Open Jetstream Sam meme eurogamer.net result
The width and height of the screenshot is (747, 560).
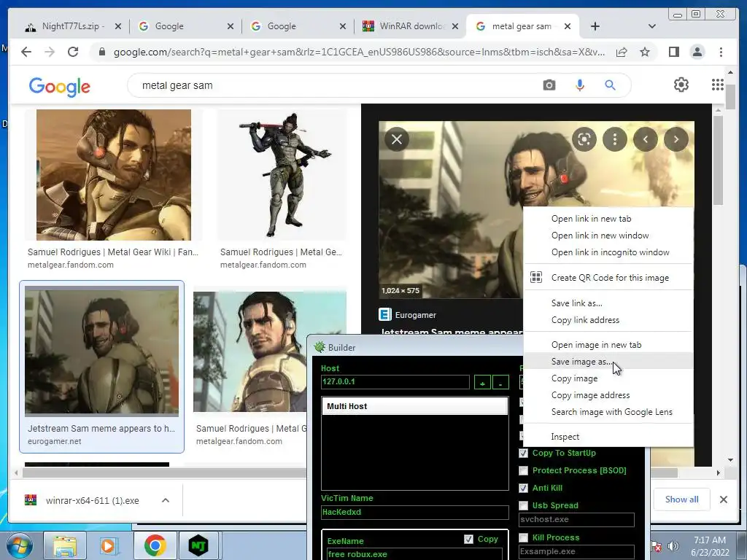point(101,366)
